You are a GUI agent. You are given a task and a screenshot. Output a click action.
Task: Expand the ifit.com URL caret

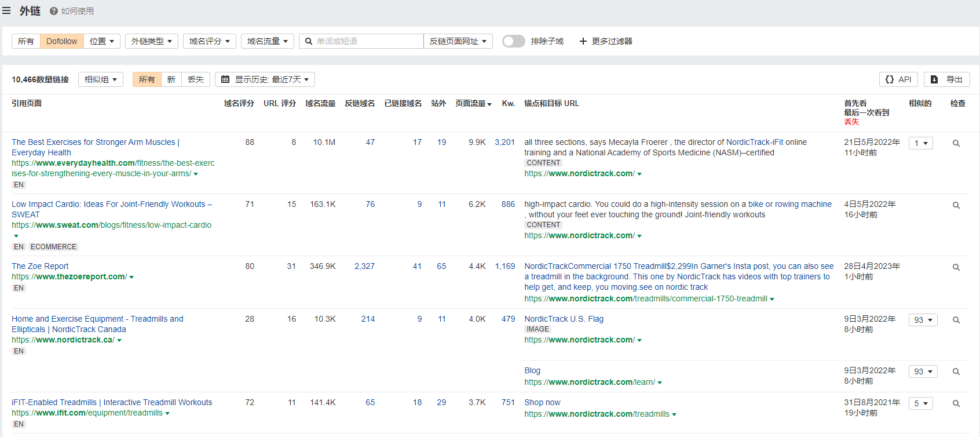point(167,413)
